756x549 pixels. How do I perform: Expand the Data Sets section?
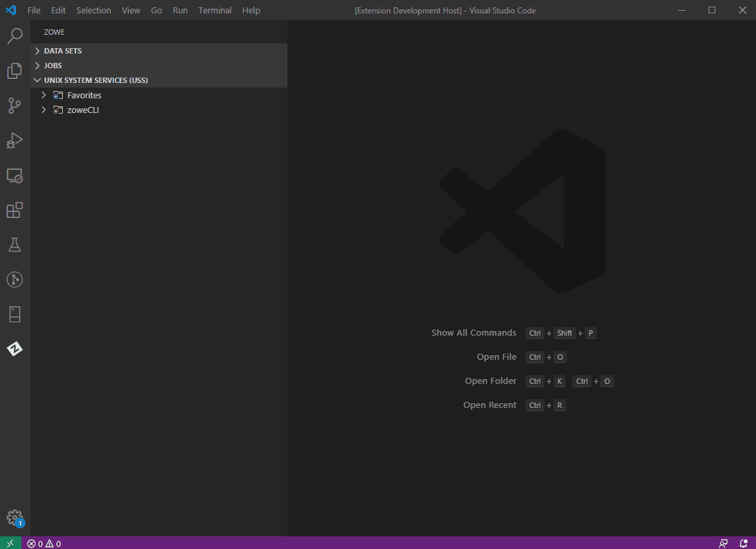[x=37, y=51]
